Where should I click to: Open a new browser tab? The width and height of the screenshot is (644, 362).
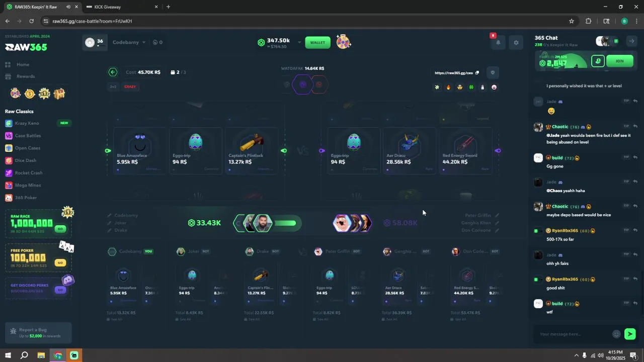(168, 7)
